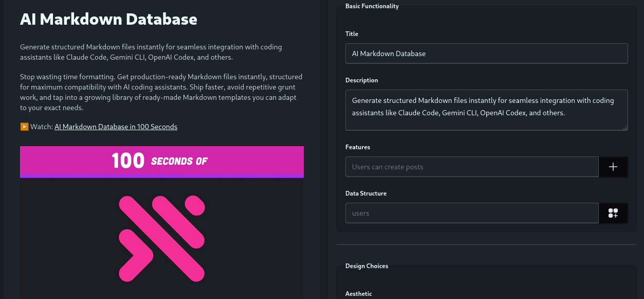Open the "AI Markdown Database in 100 Seconds" link
Viewport: 644px width, 299px height.
pos(116,127)
